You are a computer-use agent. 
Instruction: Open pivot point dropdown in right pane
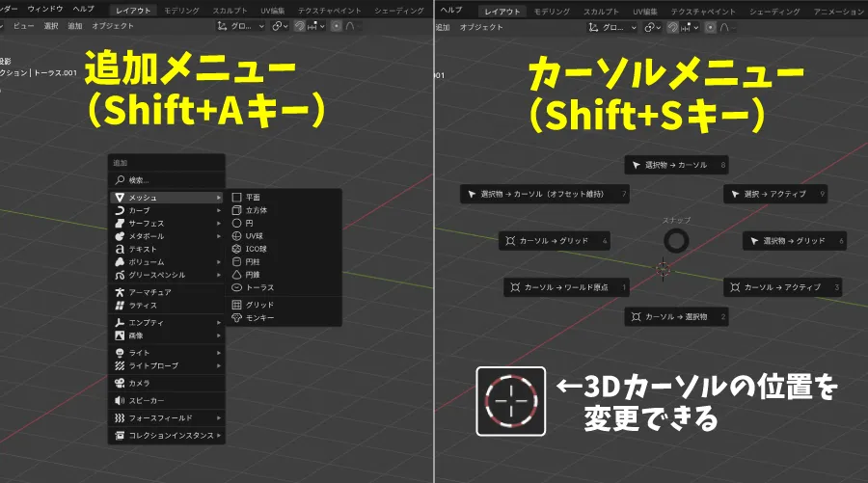click(653, 27)
